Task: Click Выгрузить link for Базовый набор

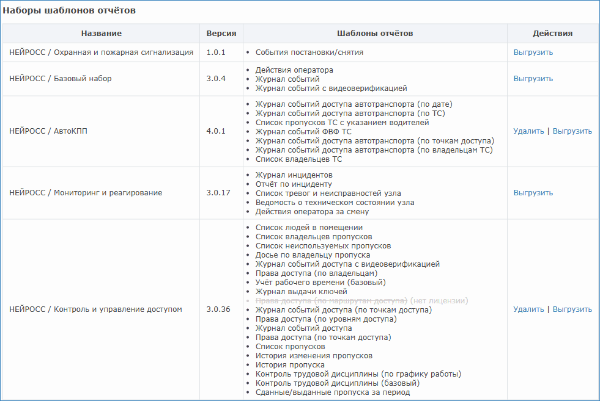Action: coord(533,78)
